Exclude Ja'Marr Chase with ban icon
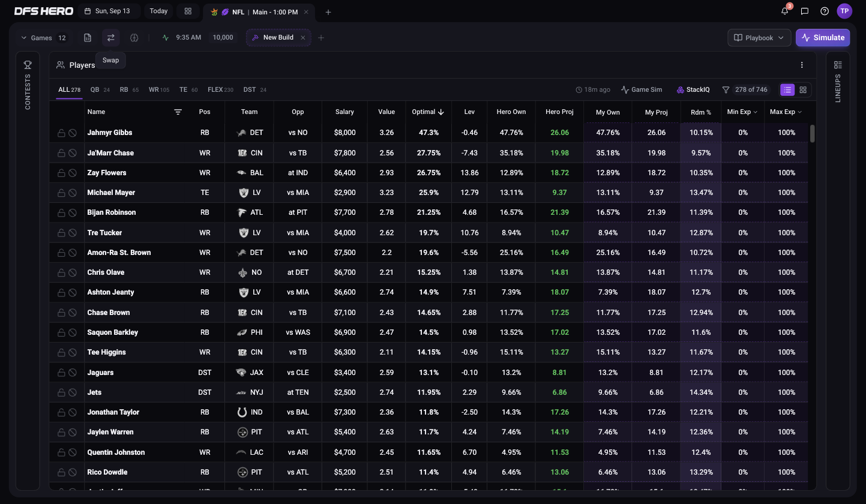Viewport: 866px width, 504px height. click(73, 153)
